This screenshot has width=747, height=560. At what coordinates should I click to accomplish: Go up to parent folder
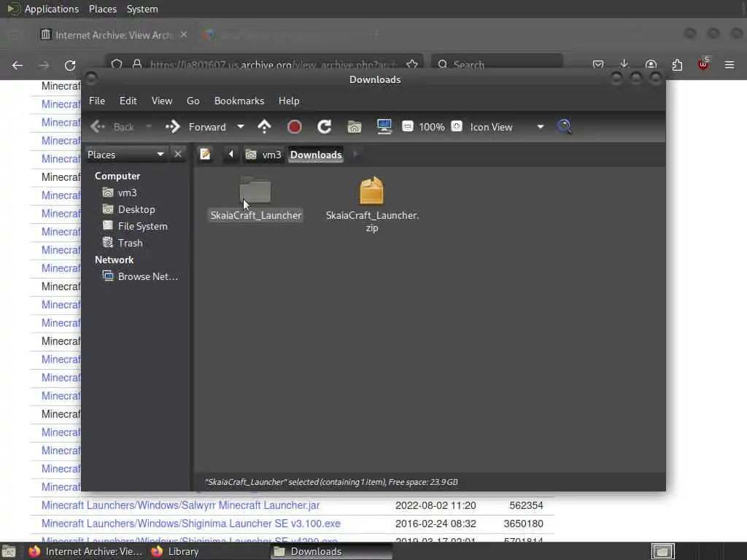[264, 127]
